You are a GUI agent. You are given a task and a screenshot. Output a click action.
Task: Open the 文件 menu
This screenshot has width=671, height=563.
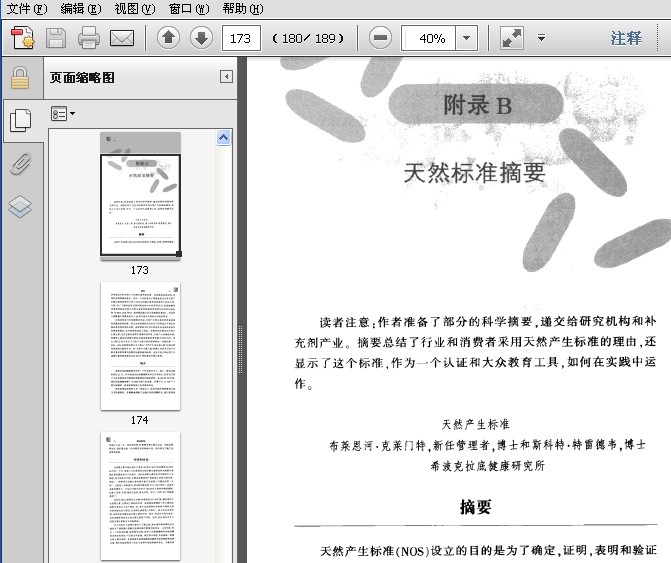tap(27, 8)
